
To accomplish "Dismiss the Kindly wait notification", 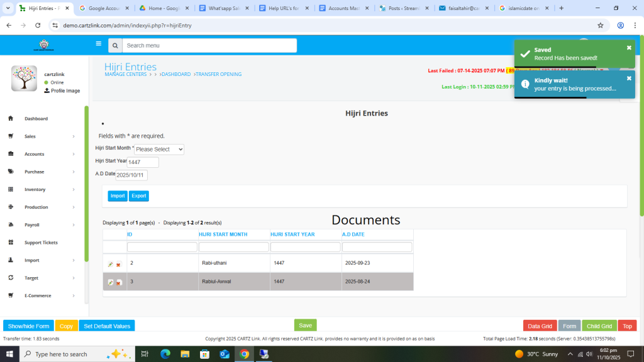I will [x=629, y=79].
